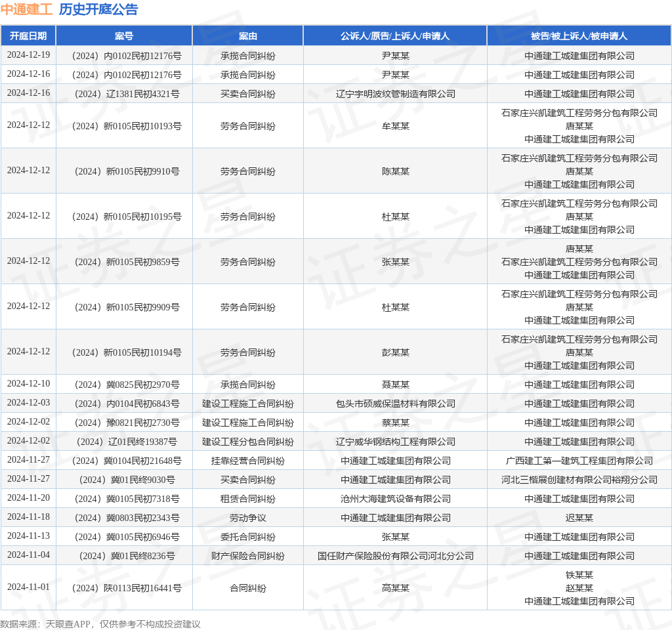Select case number (2024)辽01民终19387号
The width and height of the screenshot is (672, 630).
127,442
